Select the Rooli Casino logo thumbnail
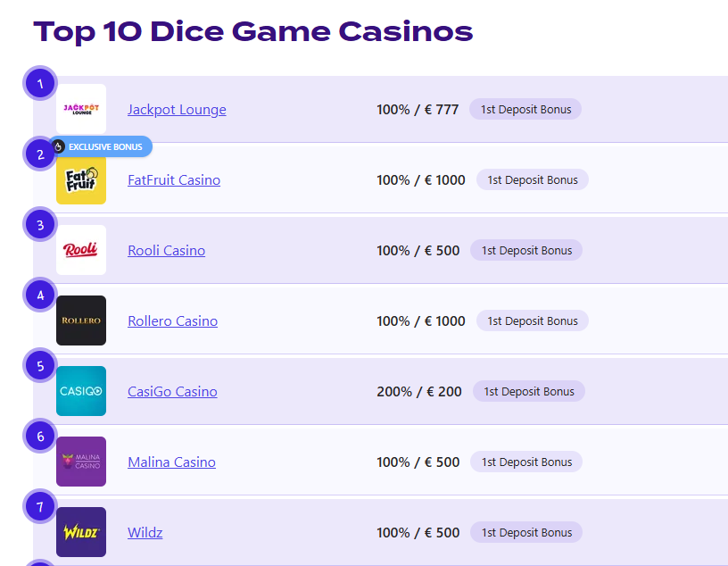Viewport: 728px width, 566px height. [x=81, y=250]
